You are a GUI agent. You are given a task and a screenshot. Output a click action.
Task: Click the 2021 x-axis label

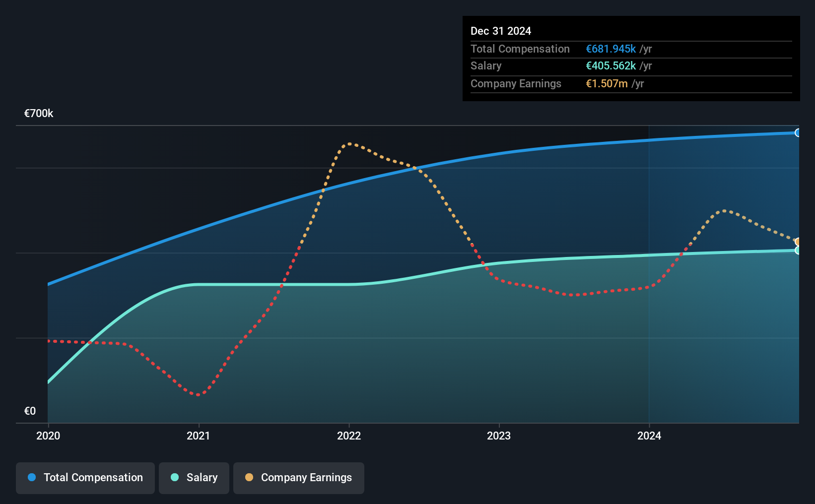pyautogui.click(x=199, y=436)
